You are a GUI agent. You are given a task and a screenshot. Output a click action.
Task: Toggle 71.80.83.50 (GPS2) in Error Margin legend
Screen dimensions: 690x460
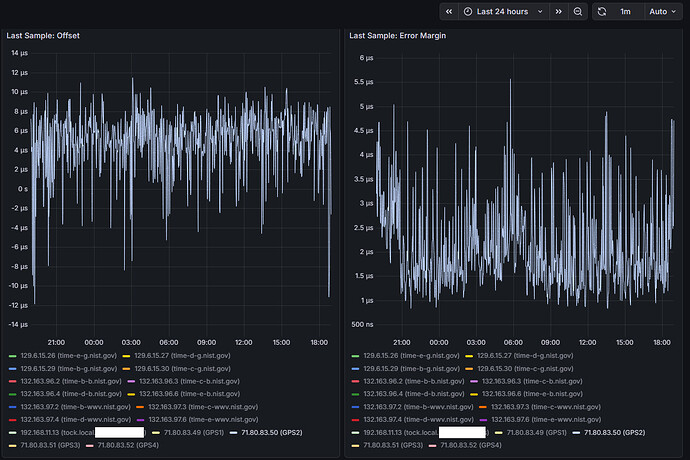tap(609, 433)
